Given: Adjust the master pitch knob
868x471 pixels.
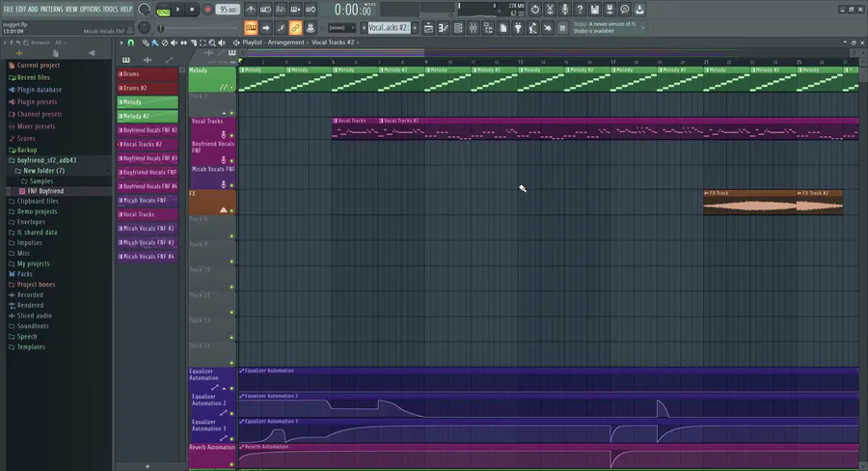Looking at the screenshot, I should 144,28.
